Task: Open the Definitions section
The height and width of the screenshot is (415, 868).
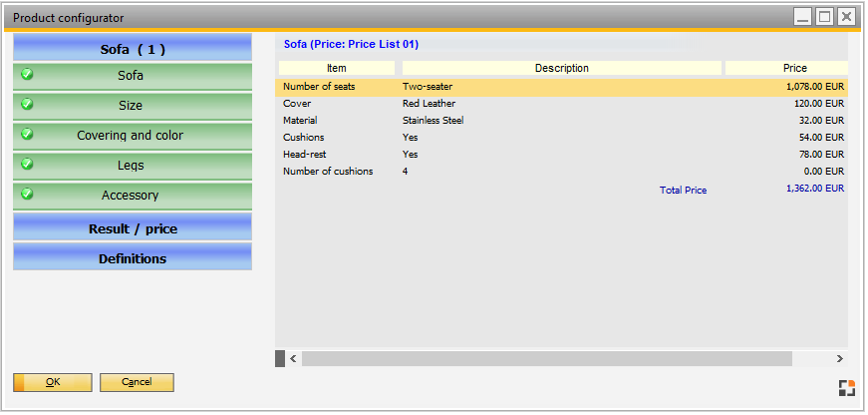Action: click(x=133, y=258)
